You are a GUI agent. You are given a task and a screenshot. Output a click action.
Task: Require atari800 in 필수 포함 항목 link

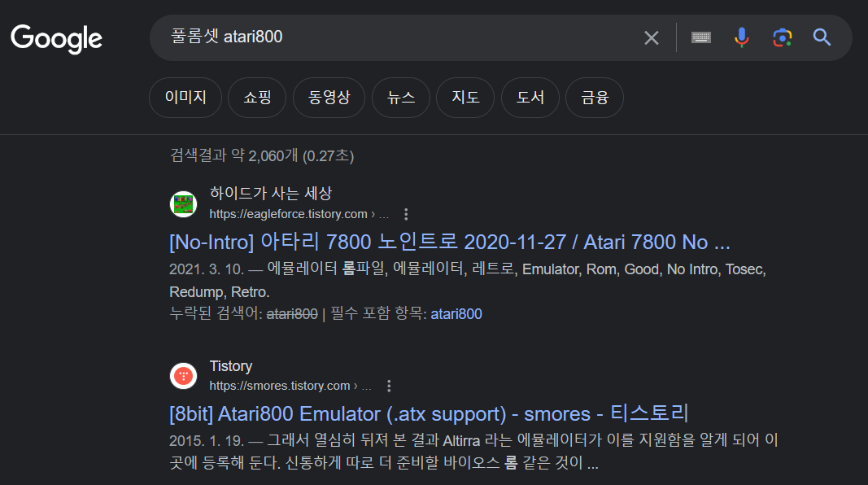(456, 314)
